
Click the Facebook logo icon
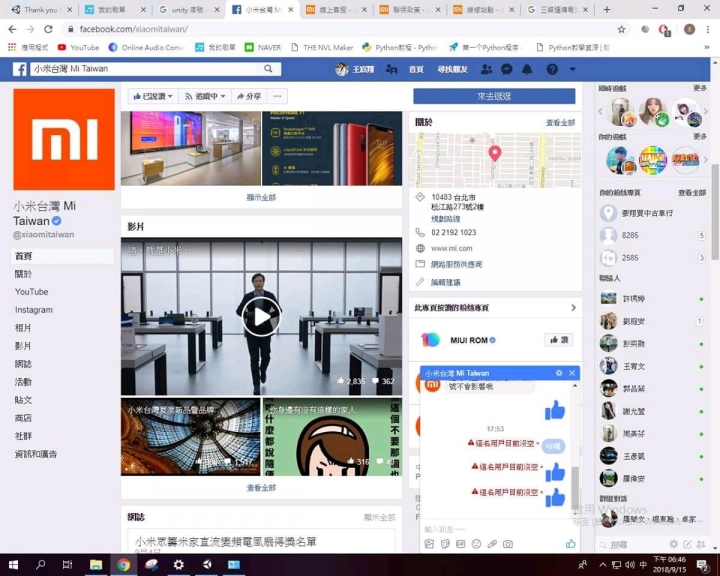(19, 69)
